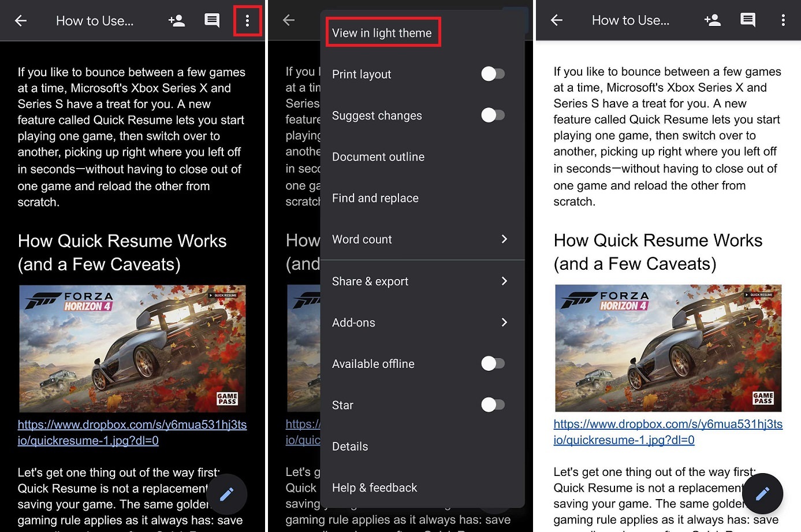Screen dimensions: 801x532
Task: Tap the pencil edit button in the left dark screen
Action: (227, 494)
